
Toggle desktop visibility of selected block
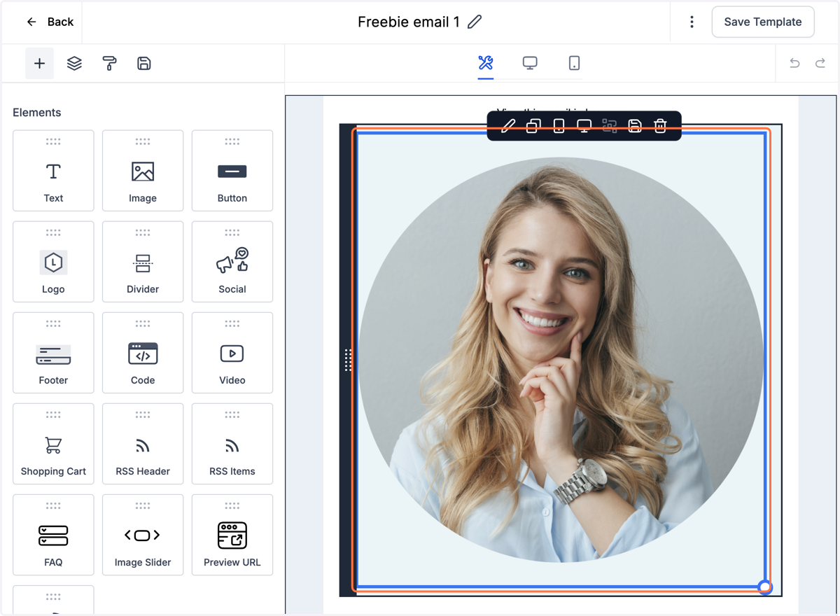point(584,126)
